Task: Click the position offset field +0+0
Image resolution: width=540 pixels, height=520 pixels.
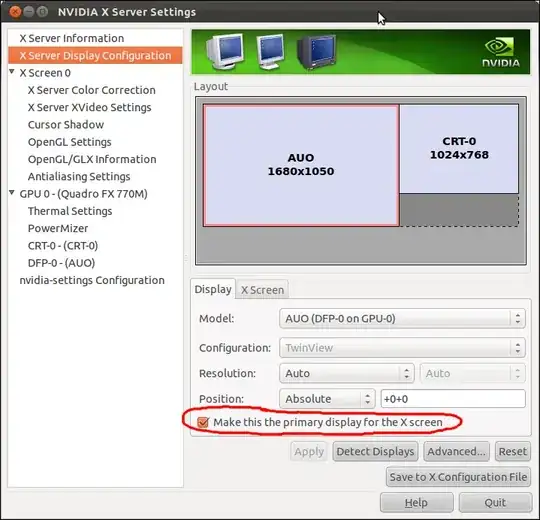Action: tap(453, 399)
